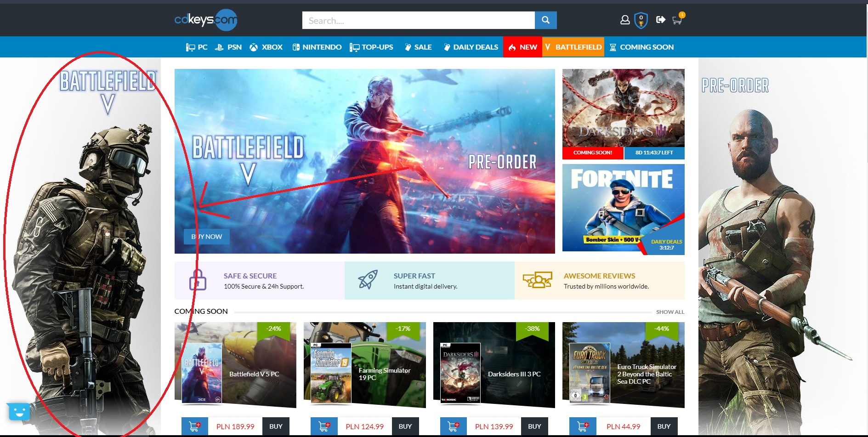Click SHOW ALL link
The width and height of the screenshot is (868, 437).
tap(670, 312)
